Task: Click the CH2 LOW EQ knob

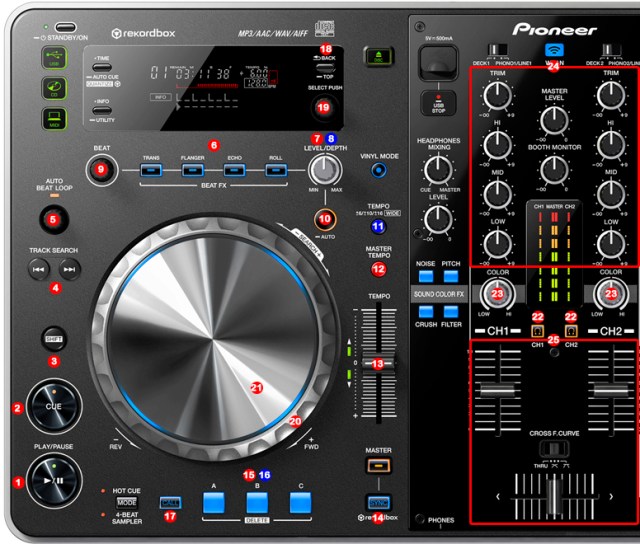Action: click(x=611, y=244)
